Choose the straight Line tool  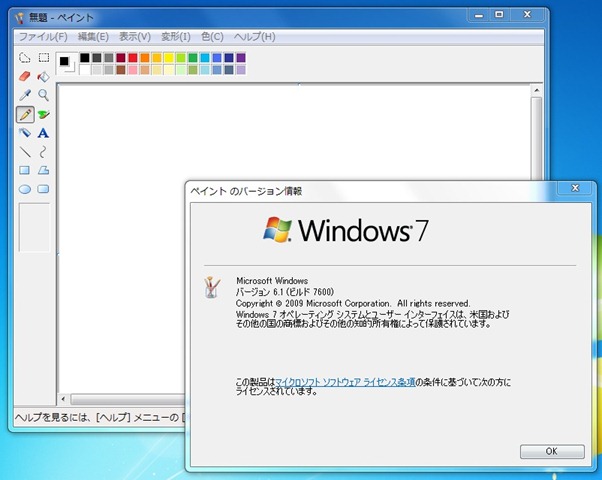(x=25, y=152)
